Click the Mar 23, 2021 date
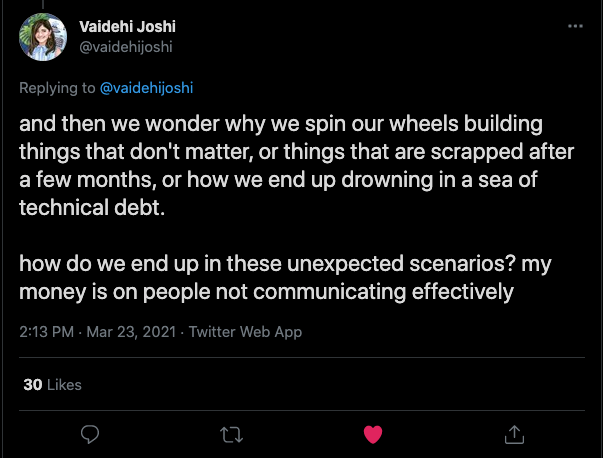 (x=131, y=331)
